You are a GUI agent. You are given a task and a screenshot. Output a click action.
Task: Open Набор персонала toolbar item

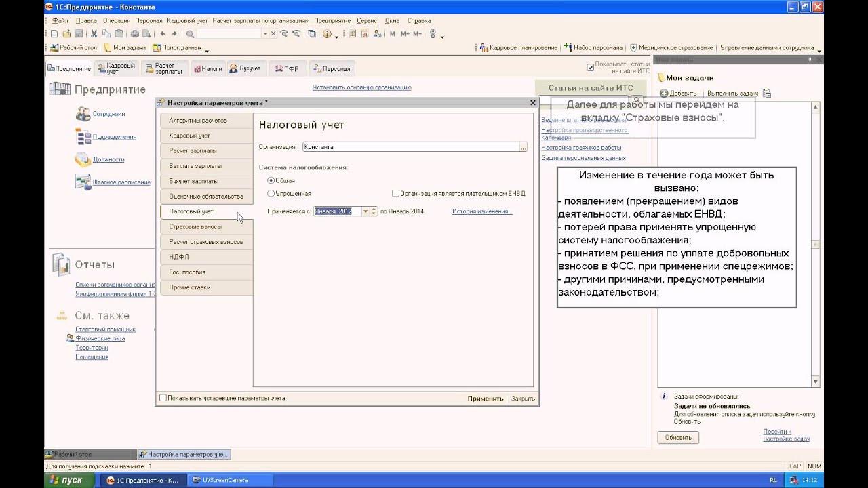point(593,48)
